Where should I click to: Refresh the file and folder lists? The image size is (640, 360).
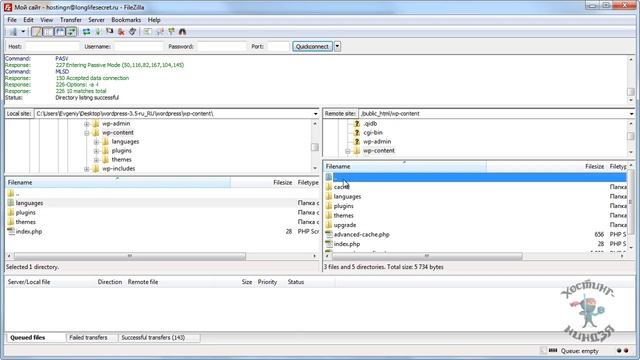click(87, 31)
